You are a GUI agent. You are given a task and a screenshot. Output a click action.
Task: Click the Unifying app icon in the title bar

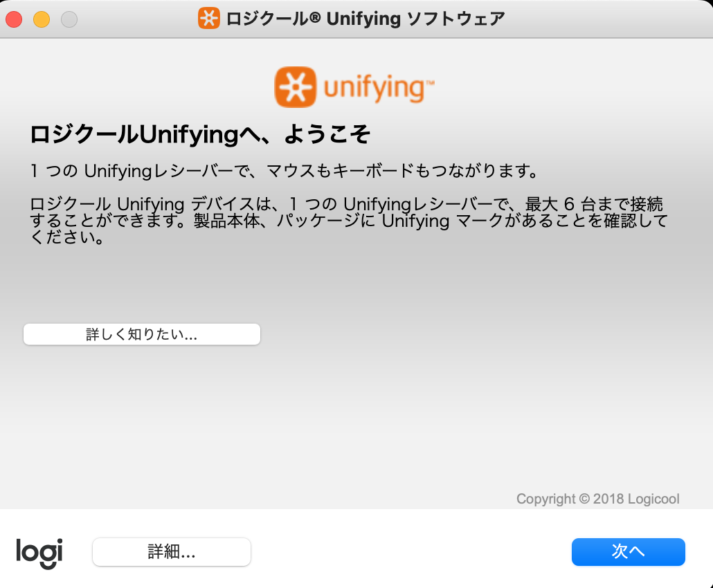pyautogui.click(x=209, y=18)
